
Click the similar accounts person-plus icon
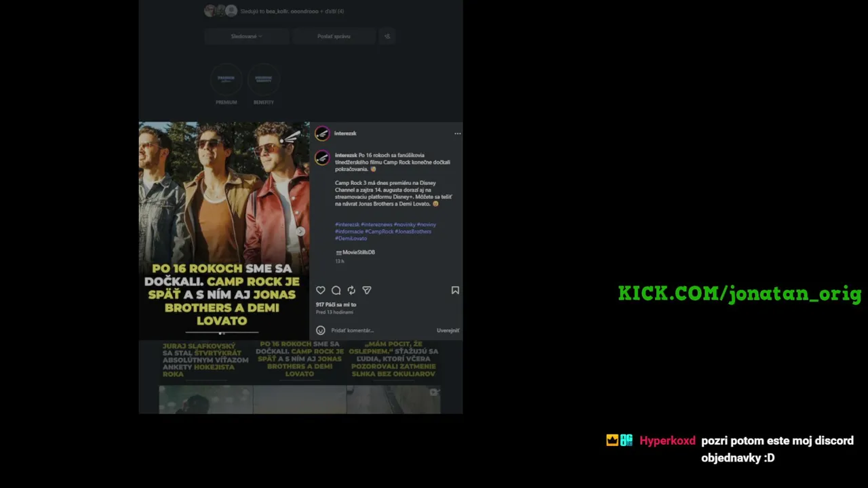point(387,36)
